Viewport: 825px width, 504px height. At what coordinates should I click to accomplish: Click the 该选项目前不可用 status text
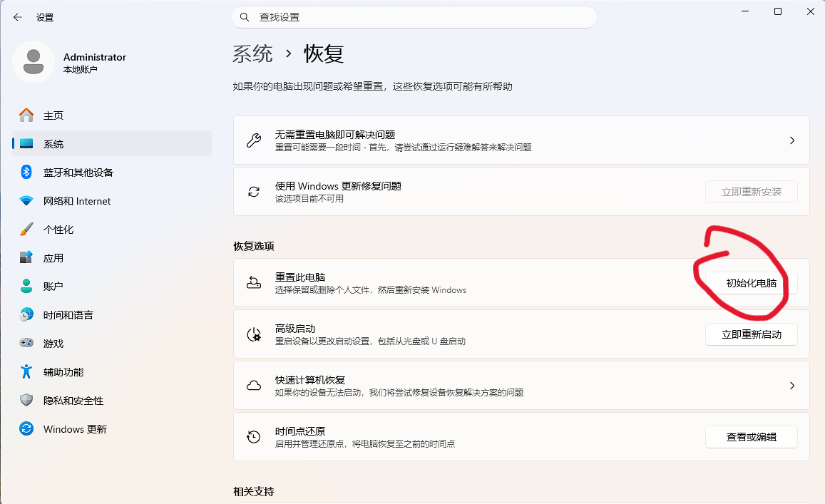[x=309, y=199]
